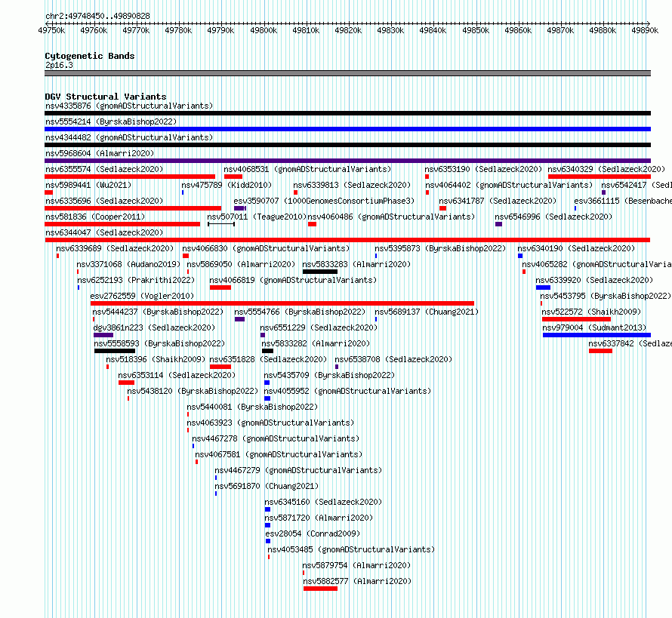Click red bar under nsv4060486
The width and height of the screenshot is (672, 618).
coord(312,224)
